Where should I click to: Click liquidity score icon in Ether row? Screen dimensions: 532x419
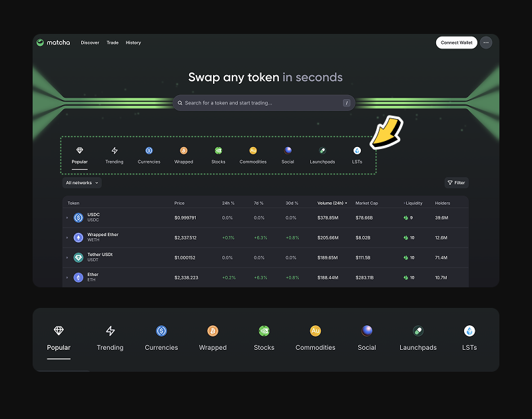[x=405, y=277]
